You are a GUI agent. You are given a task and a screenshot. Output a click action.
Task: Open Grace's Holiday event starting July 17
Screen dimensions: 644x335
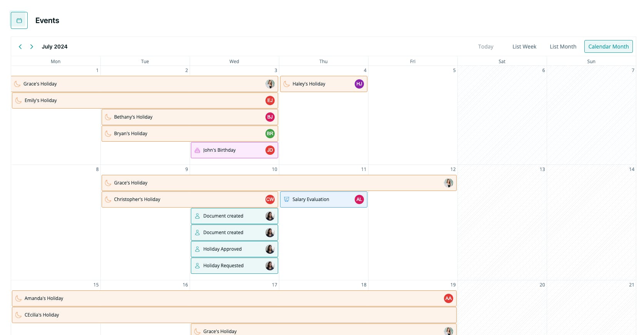[x=324, y=330]
